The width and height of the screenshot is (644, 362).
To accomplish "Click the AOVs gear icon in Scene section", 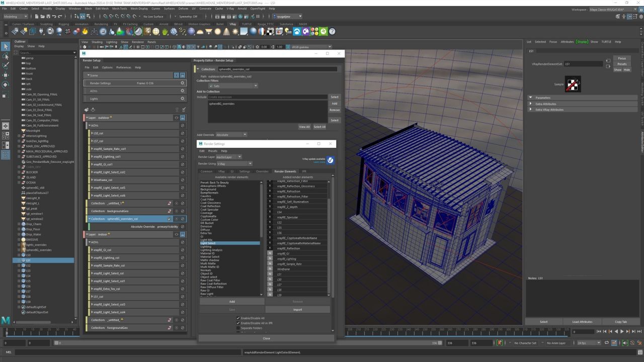I will click(182, 91).
